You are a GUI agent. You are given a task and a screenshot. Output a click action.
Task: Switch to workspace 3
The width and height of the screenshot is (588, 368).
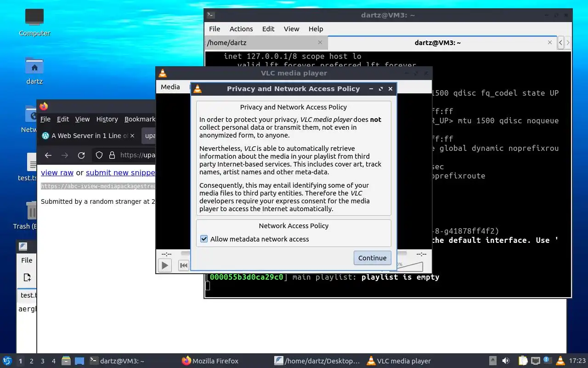point(42,361)
